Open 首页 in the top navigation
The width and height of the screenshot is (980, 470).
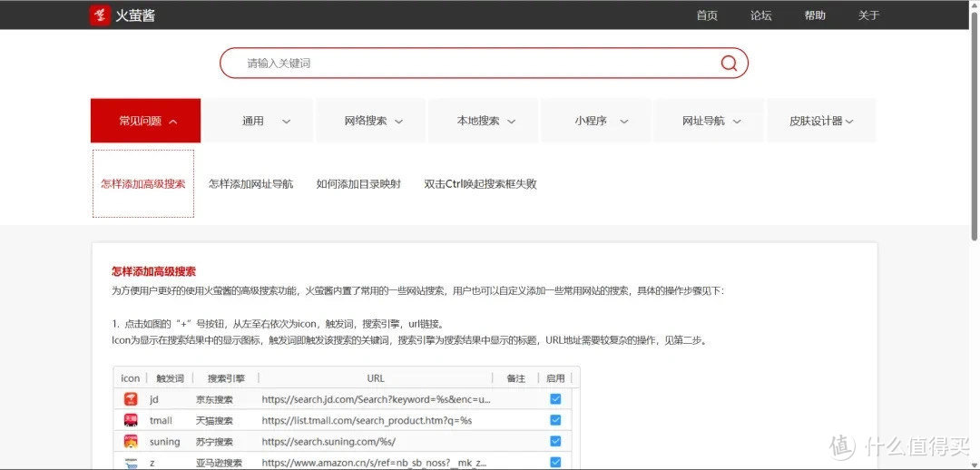(x=707, y=15)
